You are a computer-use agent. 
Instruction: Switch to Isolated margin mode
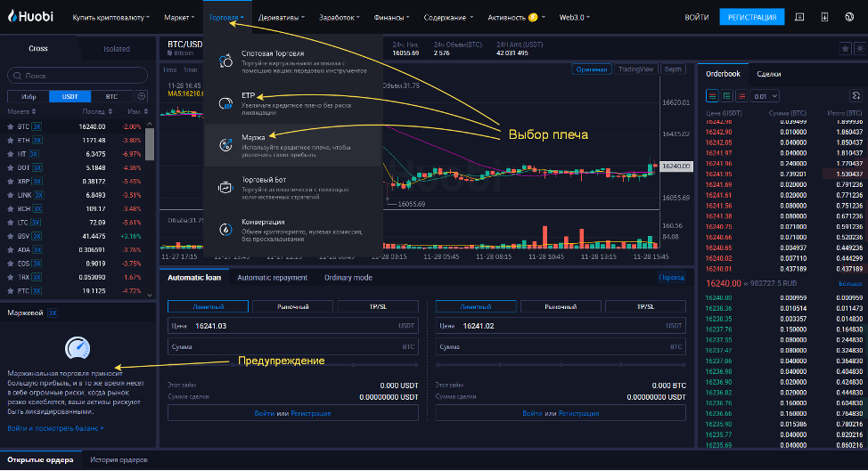(116, 49)
